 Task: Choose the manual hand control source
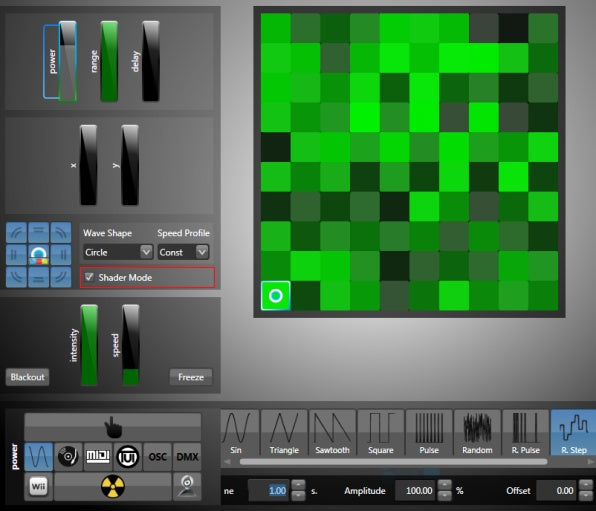(113, 427)
